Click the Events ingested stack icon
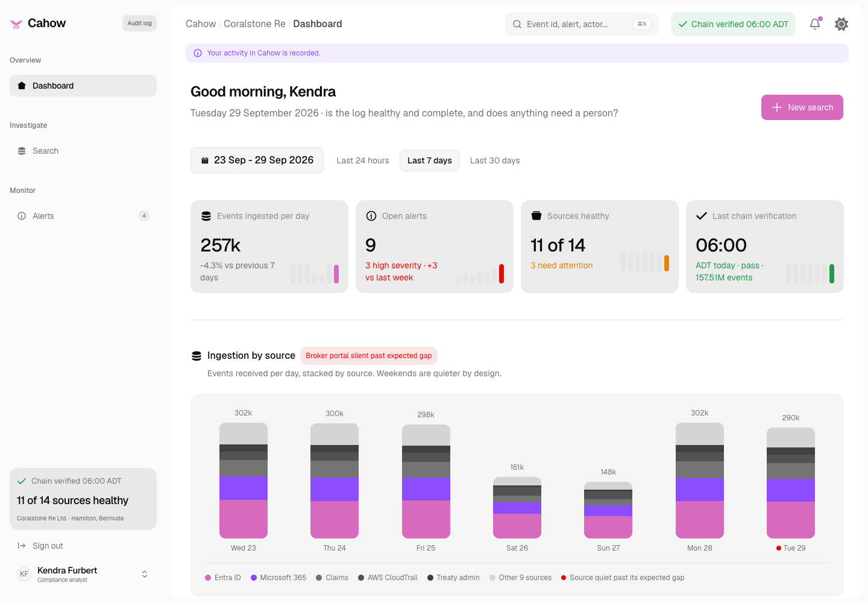868x603 pixels. 206,216
